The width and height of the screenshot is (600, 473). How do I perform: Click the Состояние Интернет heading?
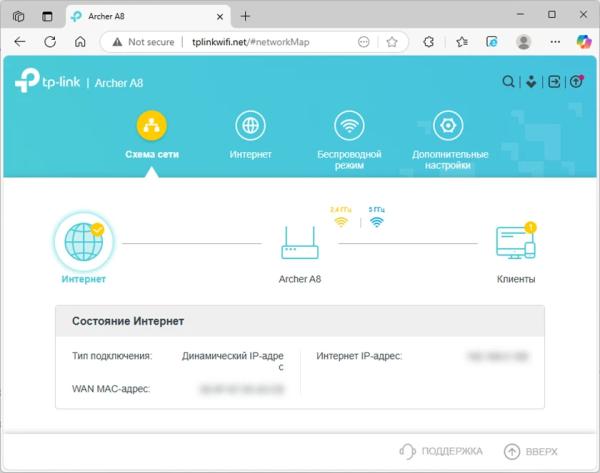point(128,321)
